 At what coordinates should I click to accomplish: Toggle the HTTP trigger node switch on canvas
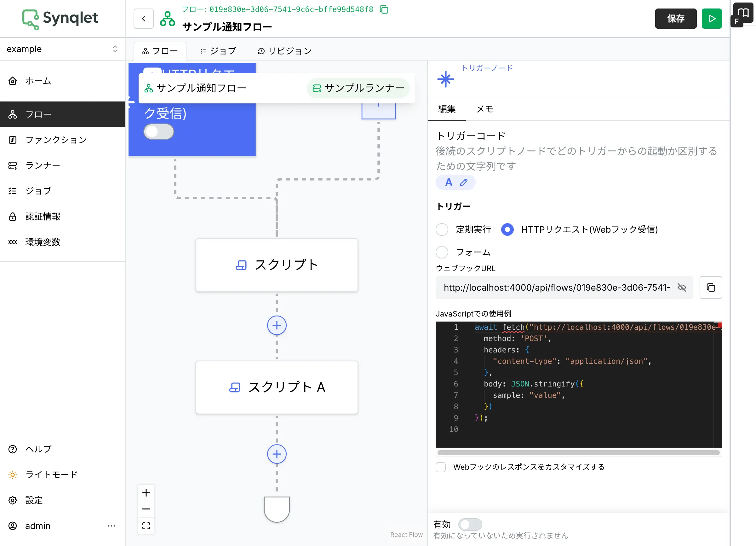pos(159,132)
